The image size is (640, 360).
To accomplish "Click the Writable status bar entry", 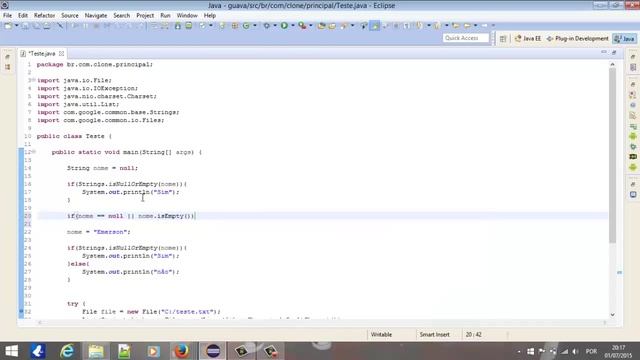I will pos(381,334).
